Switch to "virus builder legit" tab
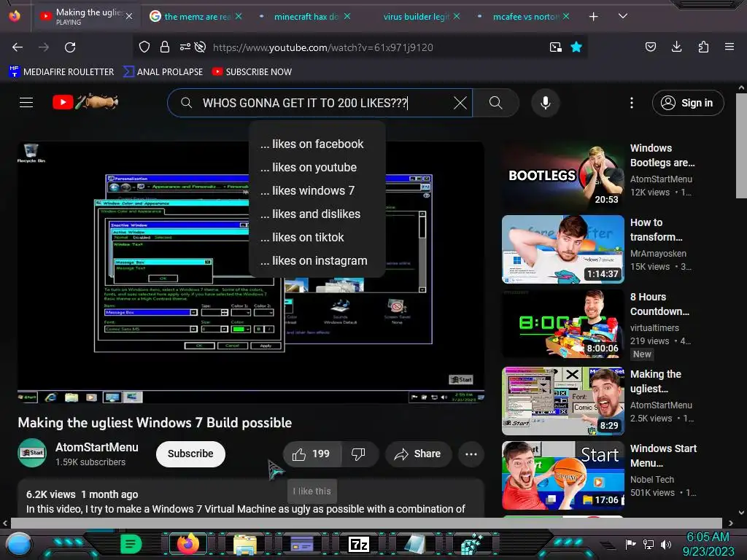The width and height of the screenshot is (747, 560). click(415, 16)
